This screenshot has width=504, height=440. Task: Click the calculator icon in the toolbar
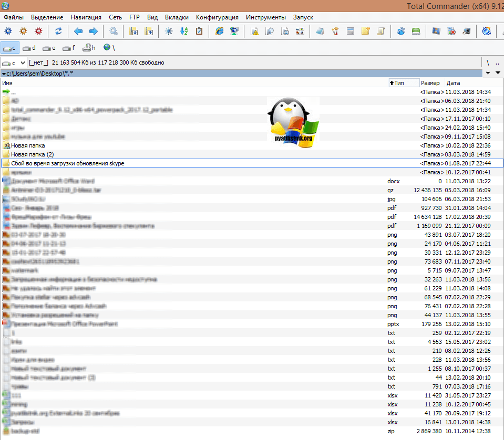pyautogui.click(x=351, y=32)
